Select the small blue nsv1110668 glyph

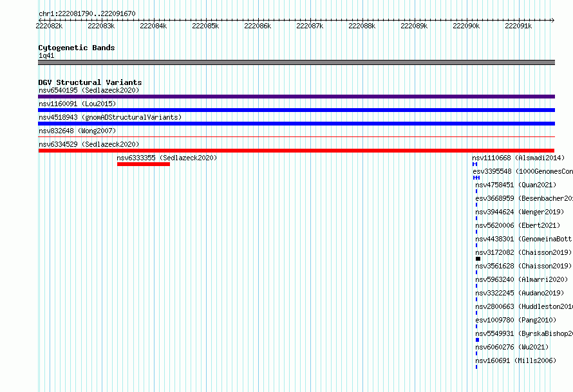click(x=474, y=164)
